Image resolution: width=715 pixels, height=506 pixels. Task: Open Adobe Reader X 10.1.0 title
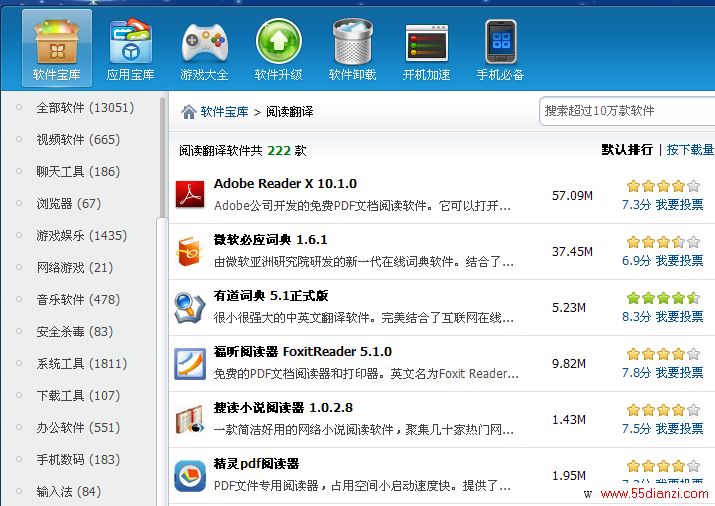pos(285,184)
